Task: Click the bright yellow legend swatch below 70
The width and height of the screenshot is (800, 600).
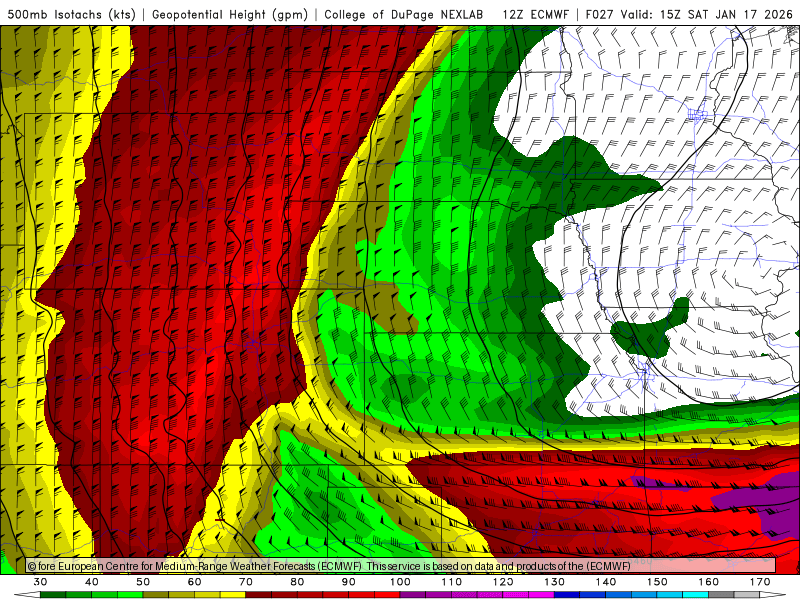Action: 233,595
